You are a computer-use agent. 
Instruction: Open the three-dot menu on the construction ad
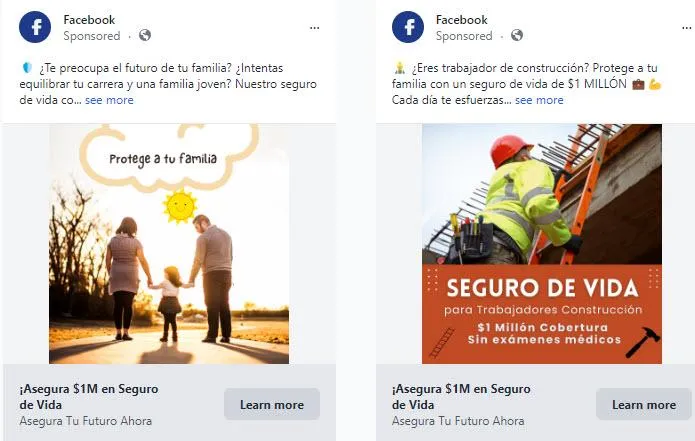click(x=686, y=28)
